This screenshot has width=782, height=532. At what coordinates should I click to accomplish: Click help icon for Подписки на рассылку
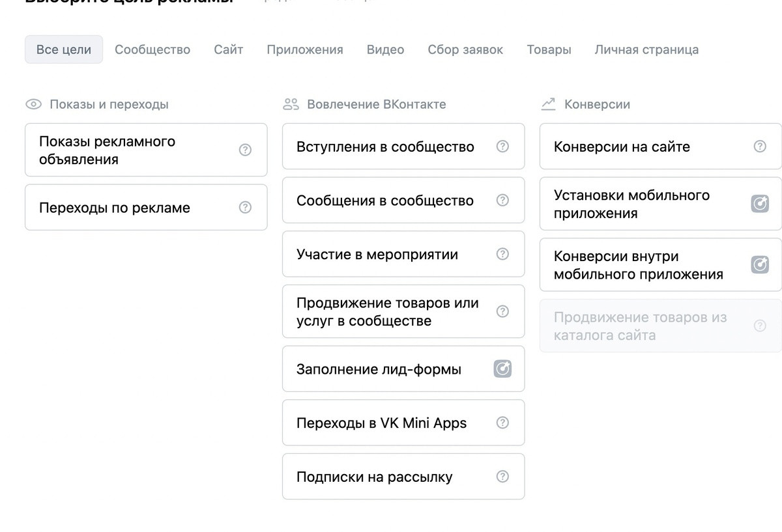click(502, 476)
